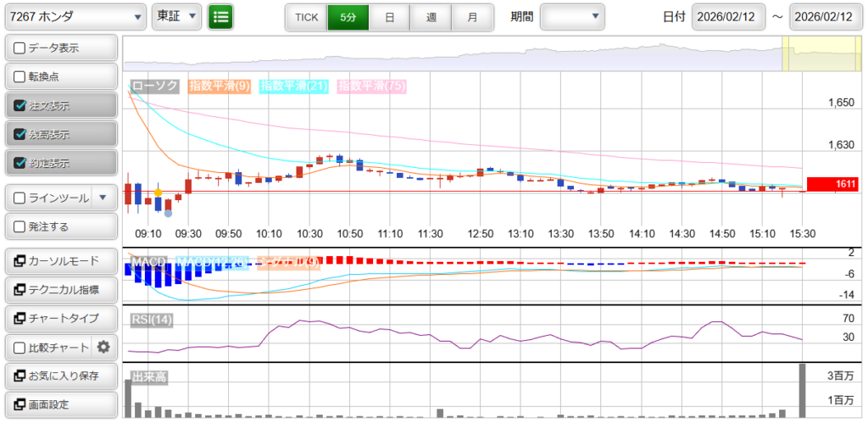
Task: Click the 指数平滑(9) legend label
Action: (219, 86)
